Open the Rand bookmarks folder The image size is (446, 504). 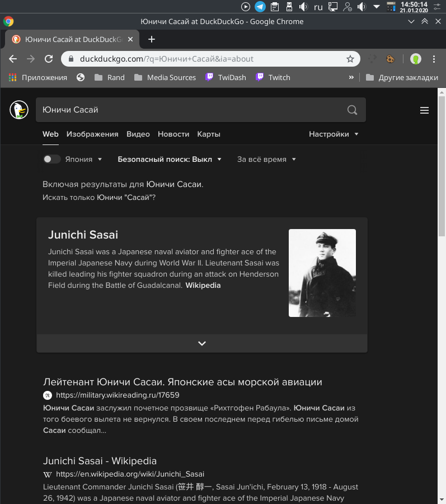click(110, 77)
